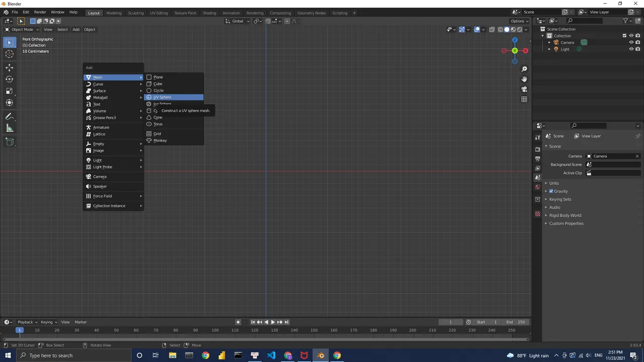Select the Scale tool in left toolbar
Screen dimensions: 644x362
tap(10, 91)
